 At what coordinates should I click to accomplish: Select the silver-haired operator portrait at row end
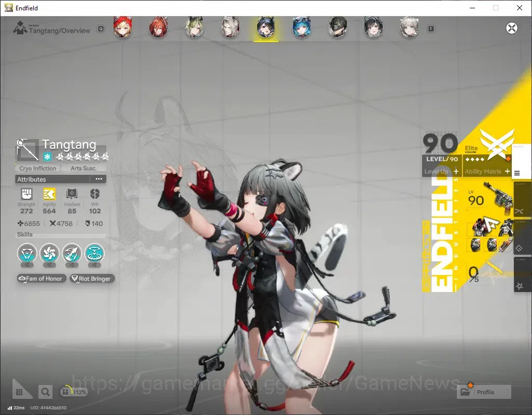(409, 27)
